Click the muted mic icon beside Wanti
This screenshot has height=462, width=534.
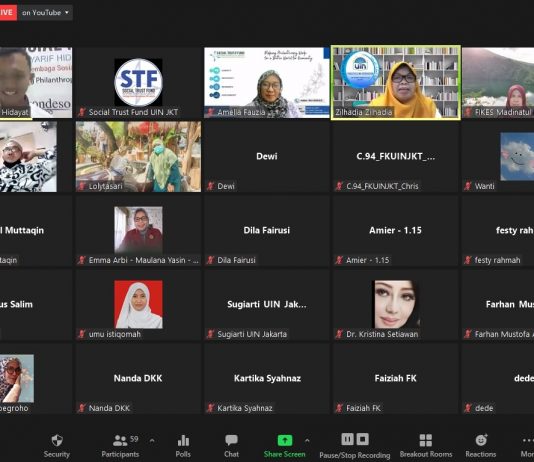pyautogui.click(x=468, y=186)
